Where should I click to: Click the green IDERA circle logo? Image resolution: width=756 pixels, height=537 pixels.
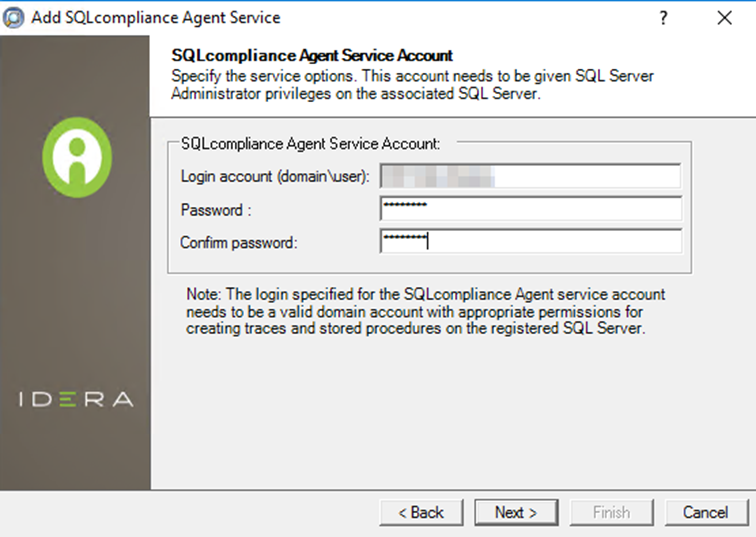point(76,157)
